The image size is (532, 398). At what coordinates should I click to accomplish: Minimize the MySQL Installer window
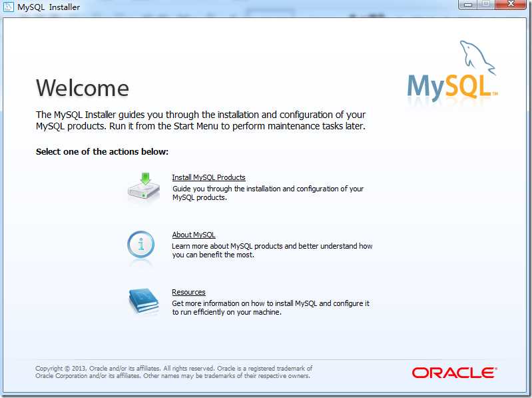tap(468, 5)
